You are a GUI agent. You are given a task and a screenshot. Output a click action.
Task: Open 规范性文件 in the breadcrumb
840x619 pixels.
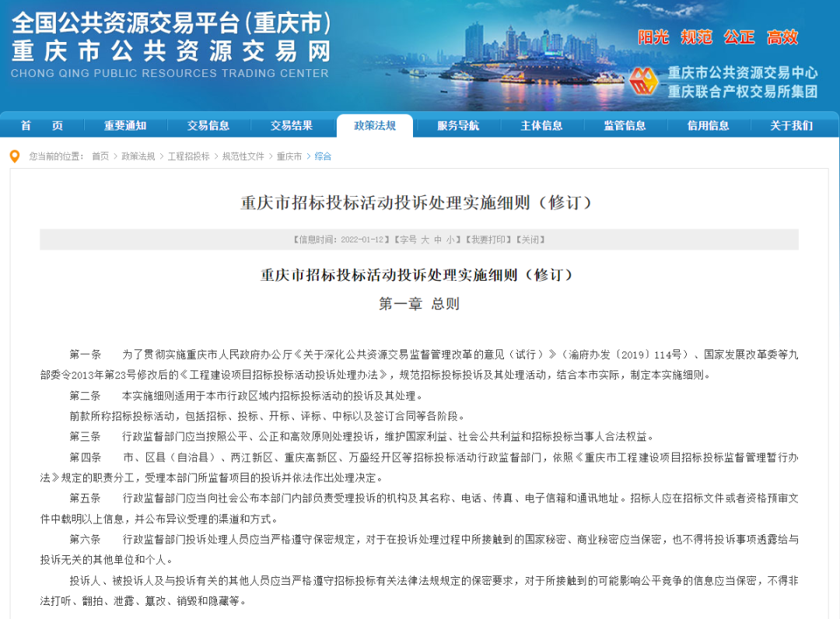pos(241,156)
